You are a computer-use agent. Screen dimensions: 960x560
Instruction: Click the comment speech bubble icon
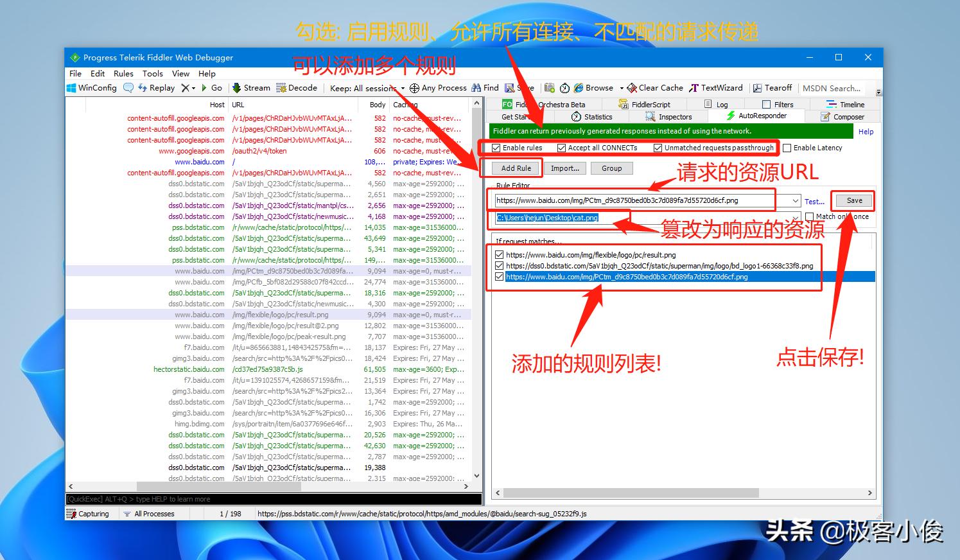point(128,88)
